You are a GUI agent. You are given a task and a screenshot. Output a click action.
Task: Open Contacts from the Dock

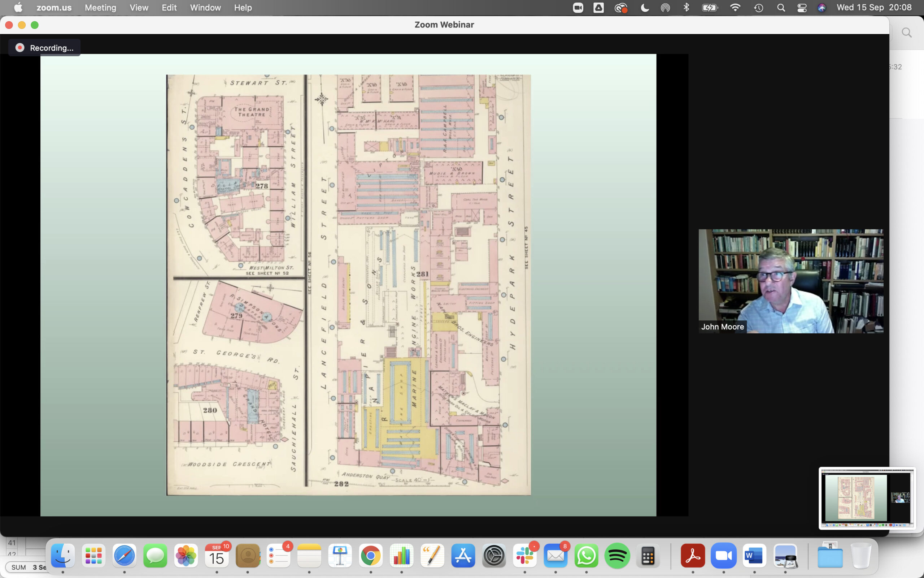pyautogui.click(x=247, y=556)
